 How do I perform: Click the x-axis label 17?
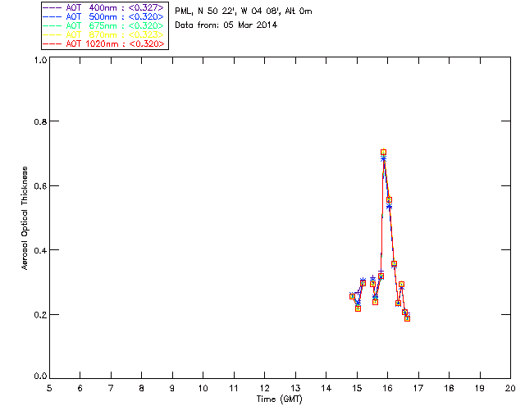coord(418,388)
